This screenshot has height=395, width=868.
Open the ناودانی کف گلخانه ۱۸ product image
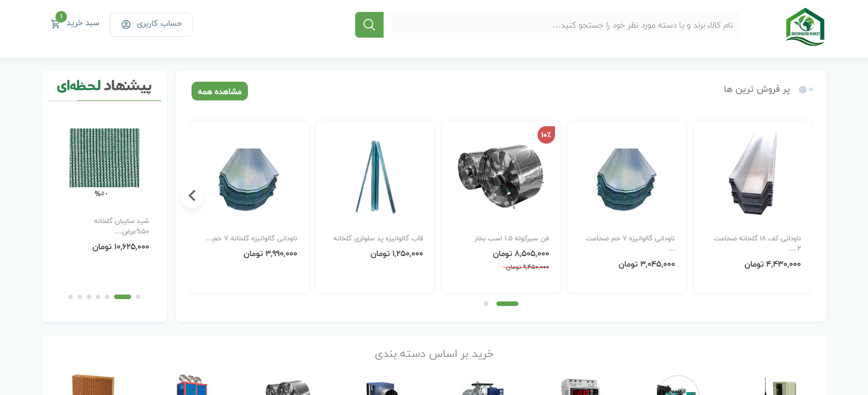click(753, 173)
